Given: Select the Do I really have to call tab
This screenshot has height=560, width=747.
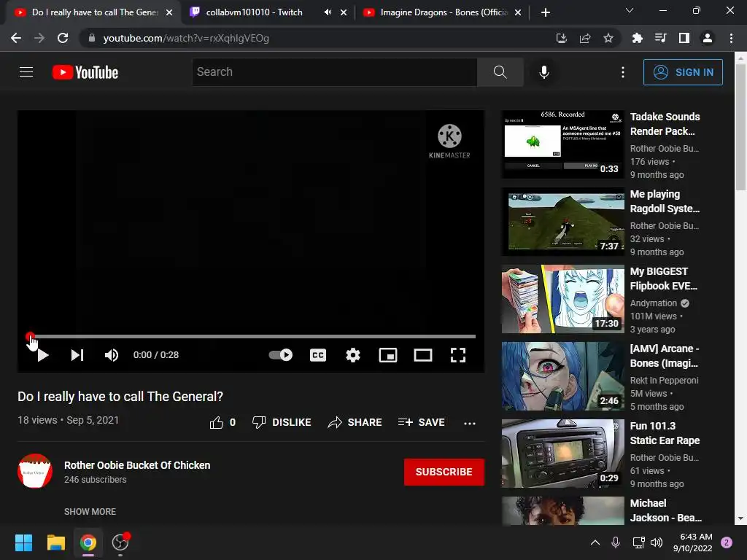Looking at the screenshot, I should tap(96, 12).
